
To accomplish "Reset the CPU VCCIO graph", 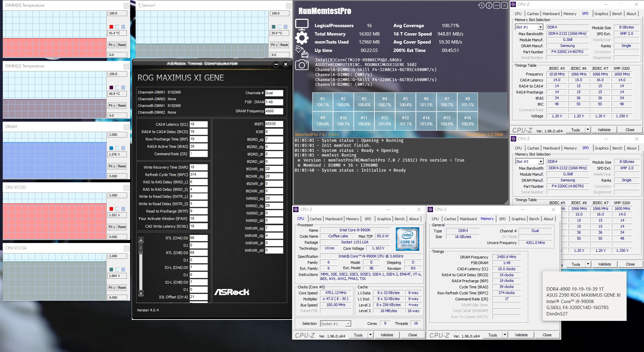I will coord(122,227).
